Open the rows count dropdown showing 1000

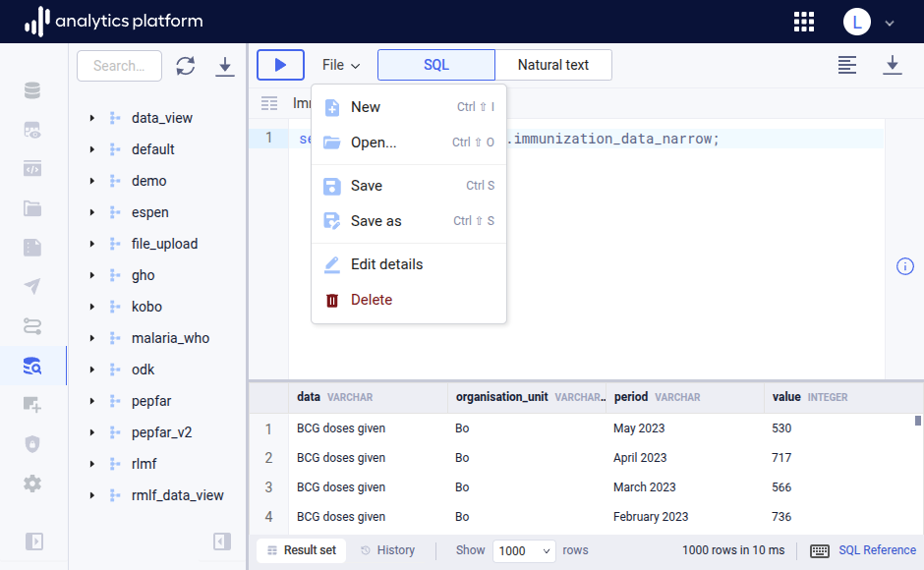pyautogui.click(x=524, y=550)
